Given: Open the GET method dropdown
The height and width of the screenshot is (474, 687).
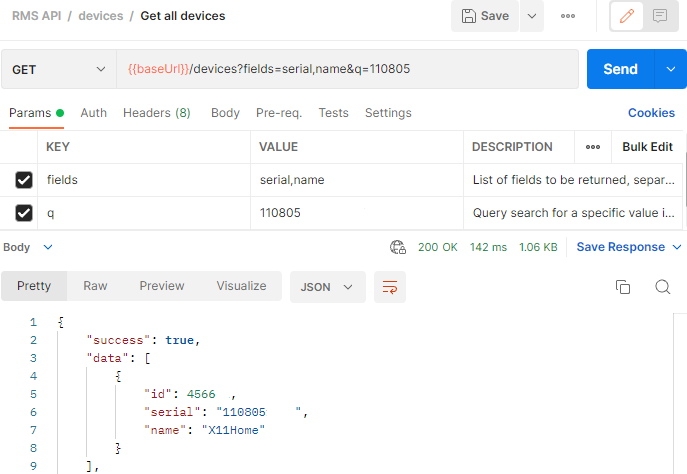Looking at the screenshot, I should coord(58,69).
